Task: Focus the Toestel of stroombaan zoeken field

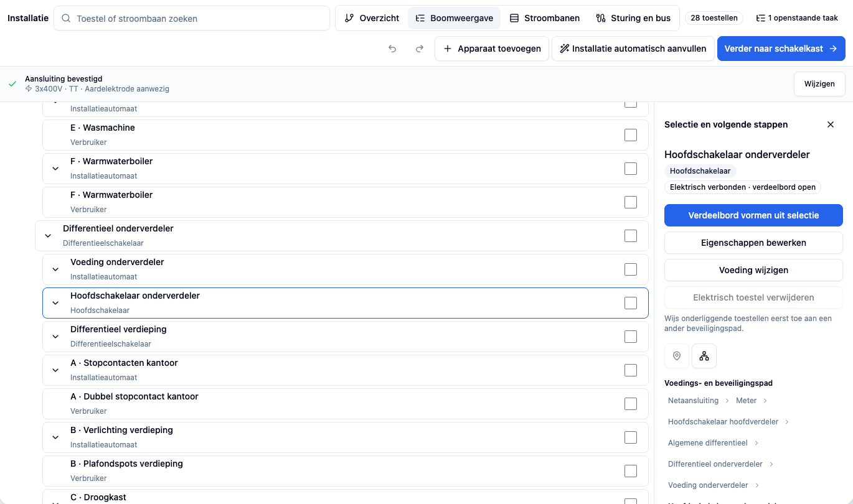Action: click(x=192, y=18)
